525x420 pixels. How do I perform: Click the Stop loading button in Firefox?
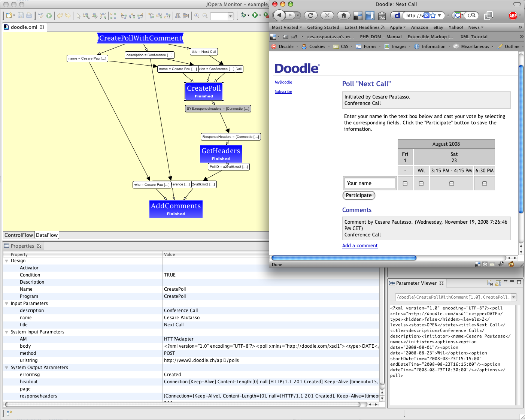327,15
